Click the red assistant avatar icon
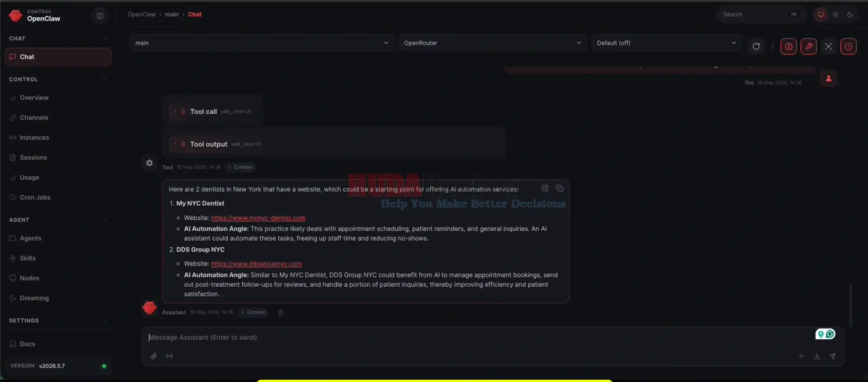Viewport: 868px width, 382px height. coord(149,308)
